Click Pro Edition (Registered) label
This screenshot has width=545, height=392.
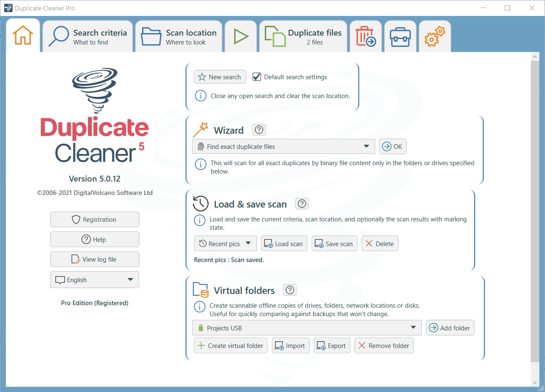click(95, 303)
